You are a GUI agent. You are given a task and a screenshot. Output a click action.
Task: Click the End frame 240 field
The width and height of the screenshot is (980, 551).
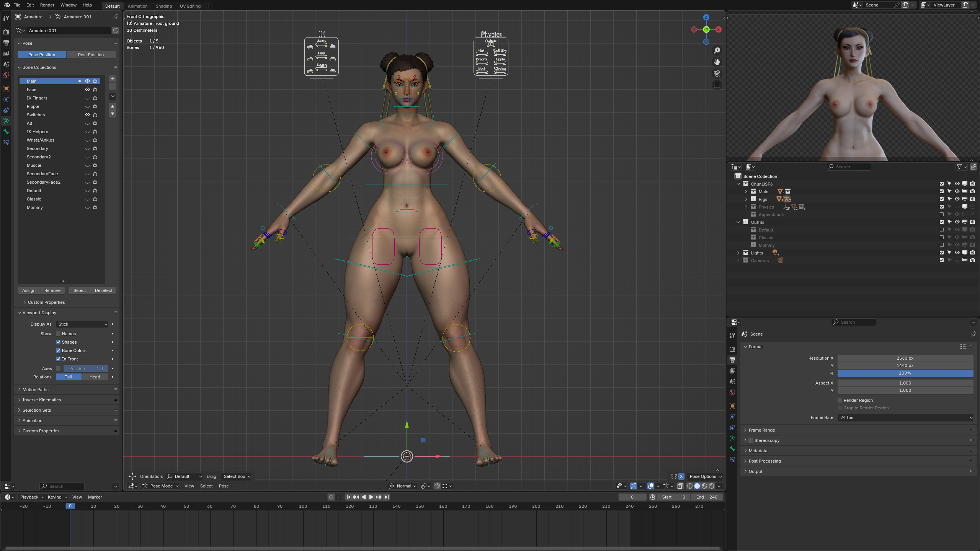[707, 497]
